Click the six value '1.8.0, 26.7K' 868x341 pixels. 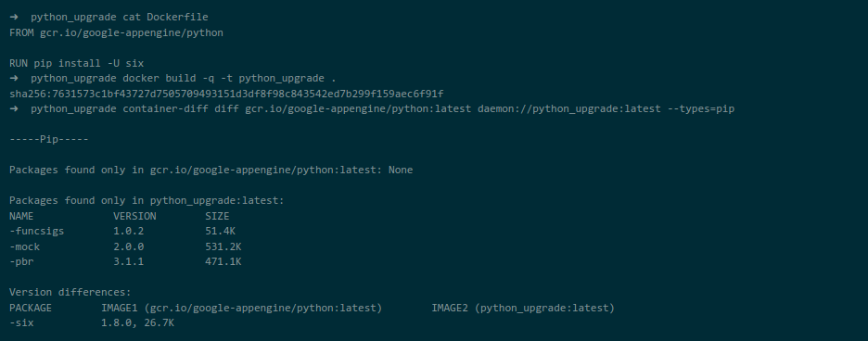tap(137, 322)
